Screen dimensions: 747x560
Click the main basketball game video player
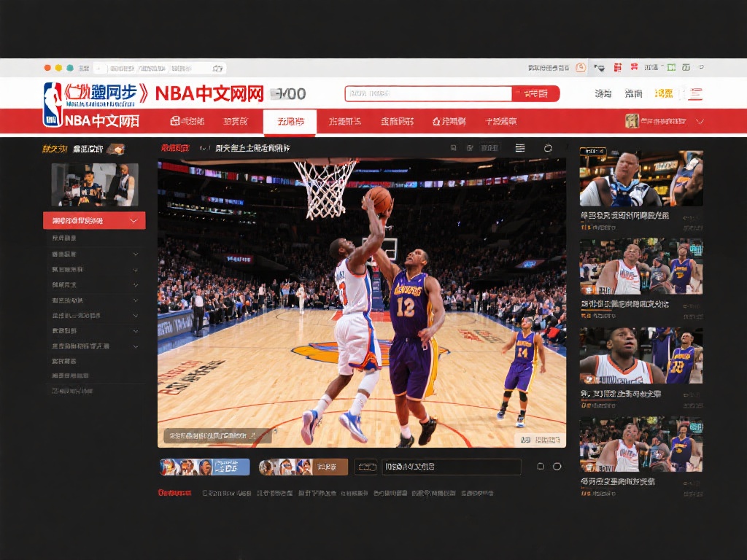tap(362, 303)
